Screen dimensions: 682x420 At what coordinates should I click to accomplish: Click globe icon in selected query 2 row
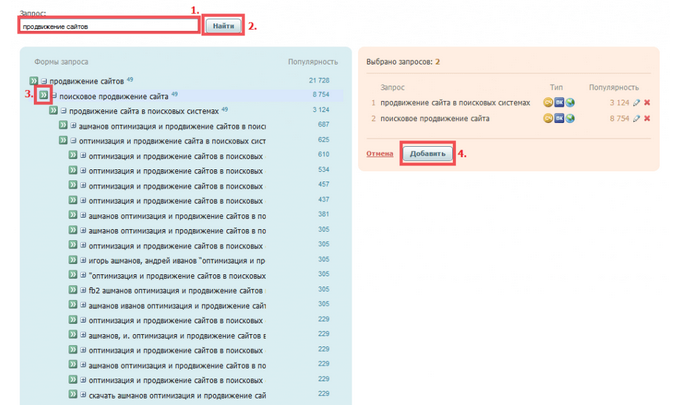tap(570, 118)
